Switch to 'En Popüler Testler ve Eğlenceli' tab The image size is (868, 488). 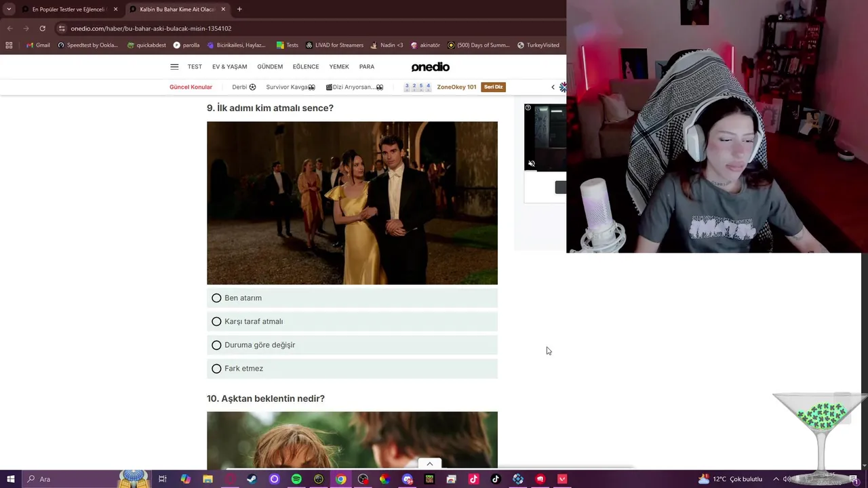point(68,9)
